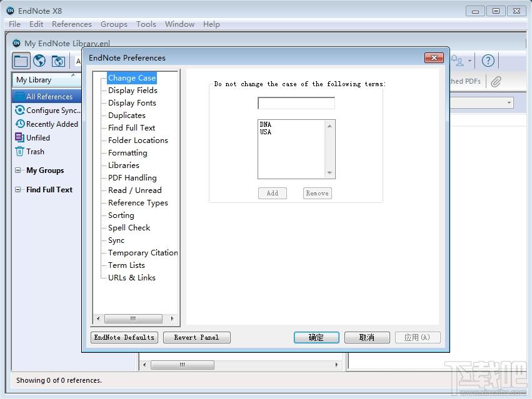The width and height of the screenshot is (532, 399).
Task: Click the terms list scroll down arrow
Action: [x=329, y=172]
